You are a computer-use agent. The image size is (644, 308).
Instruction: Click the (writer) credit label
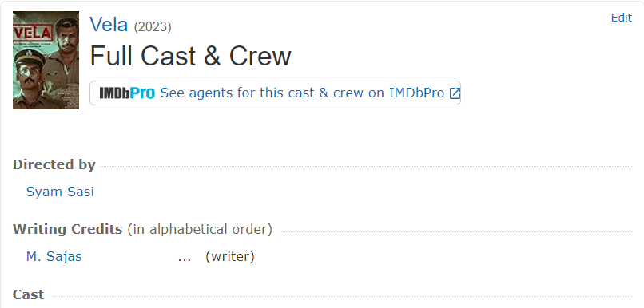point(230,257)
